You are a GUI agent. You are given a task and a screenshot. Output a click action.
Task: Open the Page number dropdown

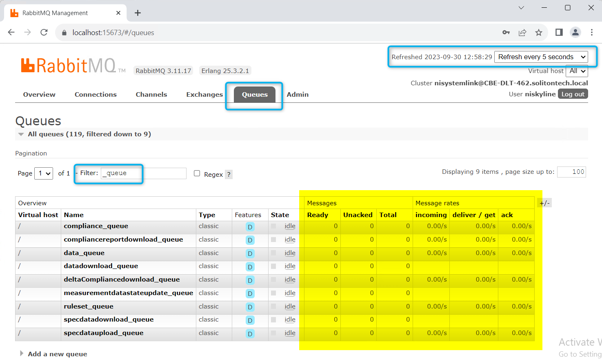click(44, 173)
